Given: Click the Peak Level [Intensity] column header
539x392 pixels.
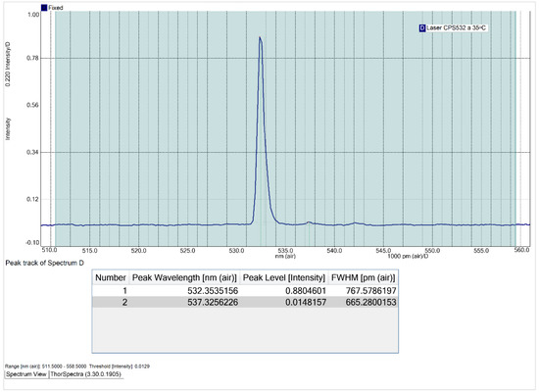Looking at the screenshot, I should click(284, 277).
